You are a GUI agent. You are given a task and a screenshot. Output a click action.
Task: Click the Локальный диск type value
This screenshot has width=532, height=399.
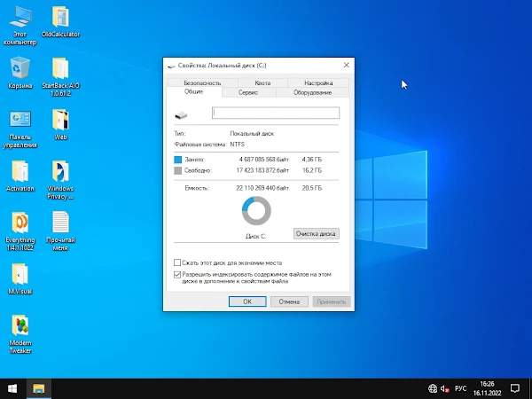252,133
